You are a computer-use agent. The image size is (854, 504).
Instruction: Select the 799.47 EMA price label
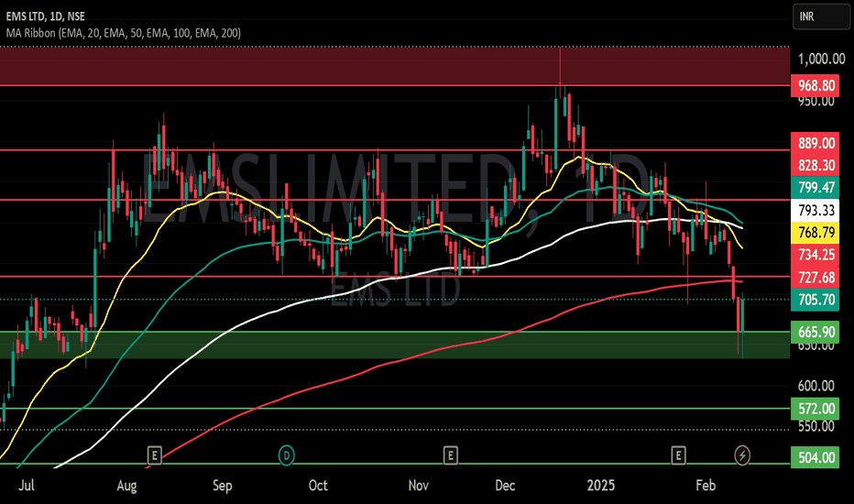pyautogui.click(x=816, y=188)
